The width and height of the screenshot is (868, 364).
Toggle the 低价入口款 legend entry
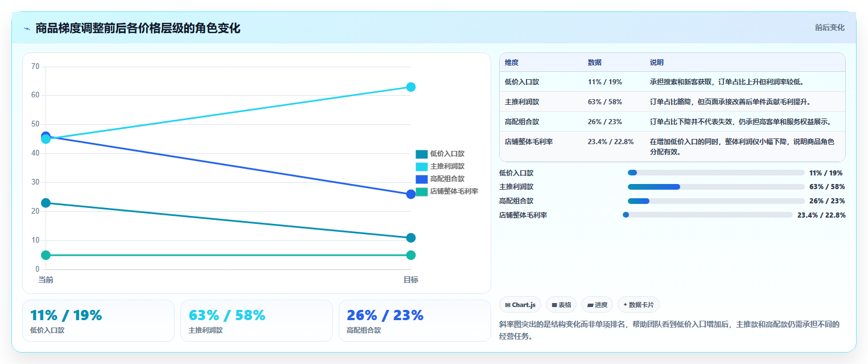[x=440, y=154]
